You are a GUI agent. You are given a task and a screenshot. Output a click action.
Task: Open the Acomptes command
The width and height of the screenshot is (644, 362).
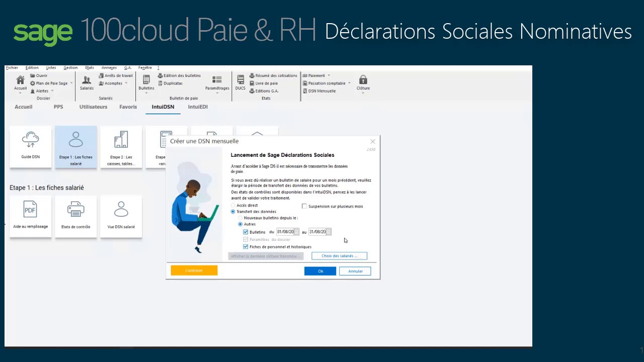click(111, 83)
